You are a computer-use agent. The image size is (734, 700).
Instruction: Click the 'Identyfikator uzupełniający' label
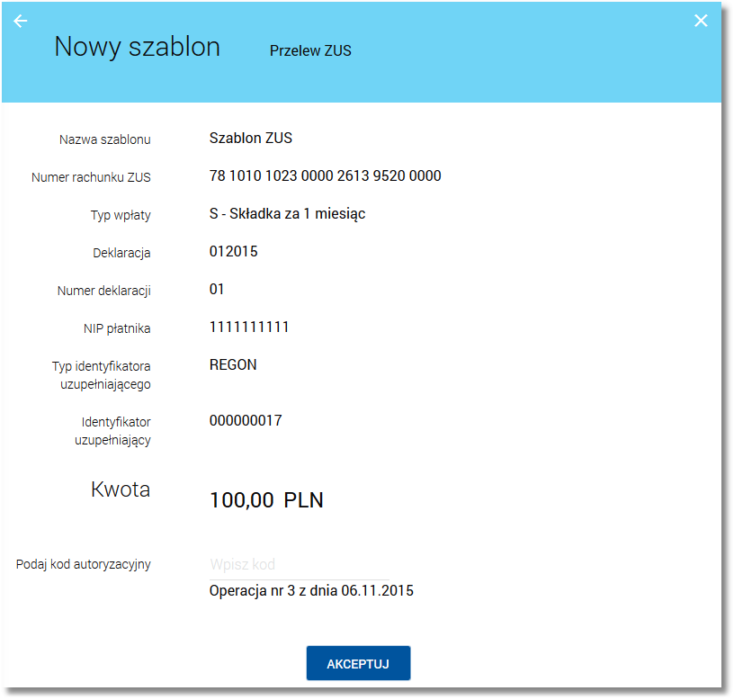(x=112, y=431)
